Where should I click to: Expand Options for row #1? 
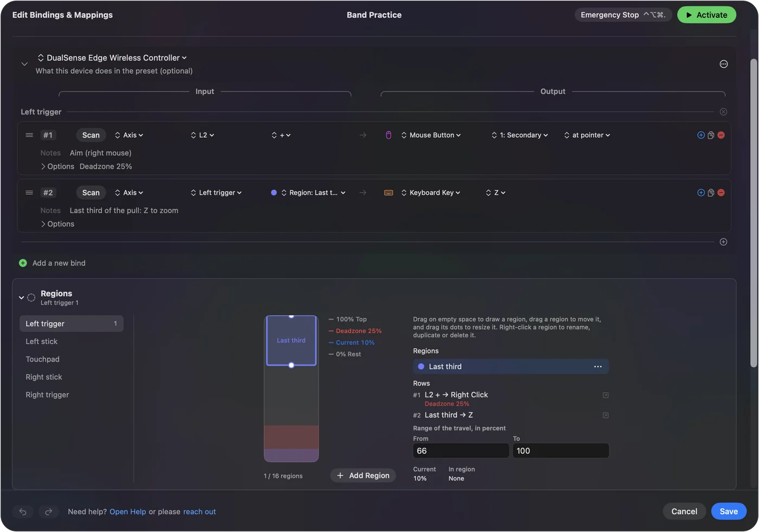[x=57, y=166]
